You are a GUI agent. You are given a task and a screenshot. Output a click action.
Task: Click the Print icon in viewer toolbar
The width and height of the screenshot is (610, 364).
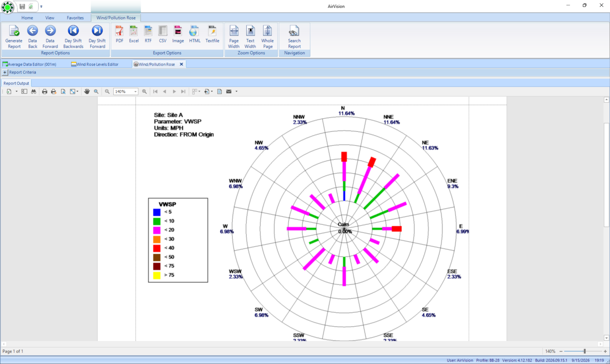(x=44, y=91)
